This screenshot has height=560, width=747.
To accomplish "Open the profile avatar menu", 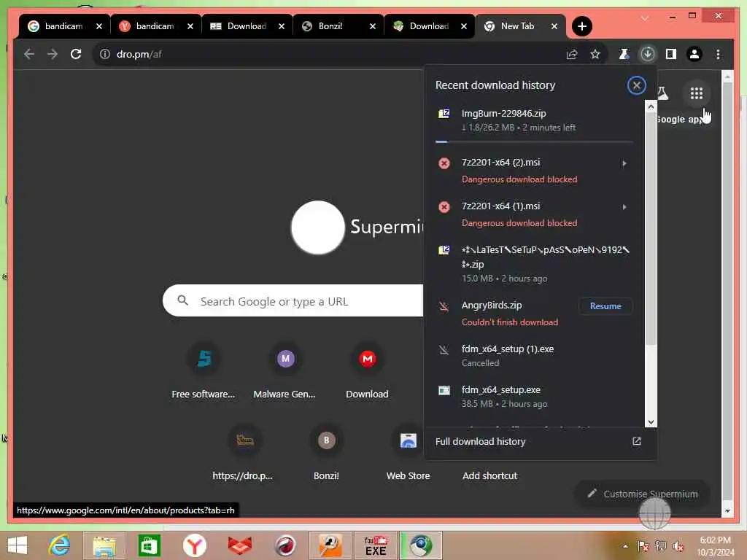I will [x=694, y=54].
